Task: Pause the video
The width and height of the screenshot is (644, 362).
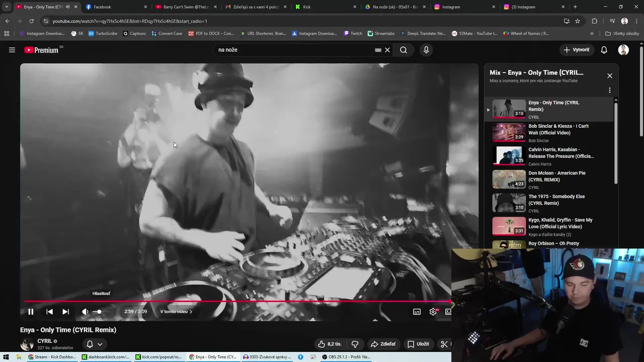Action: [31, 312]
